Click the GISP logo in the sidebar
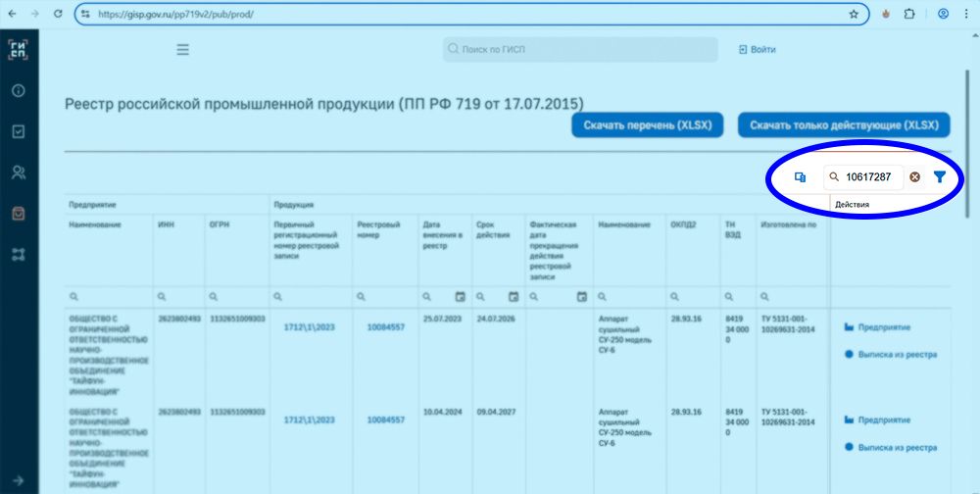 click(18, 50)
